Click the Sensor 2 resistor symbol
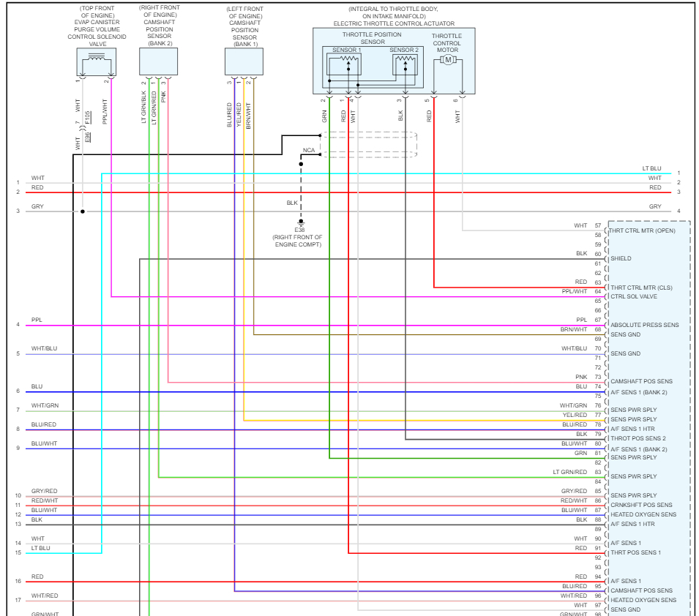The image size is (699, 616). [x=405, y=59]
